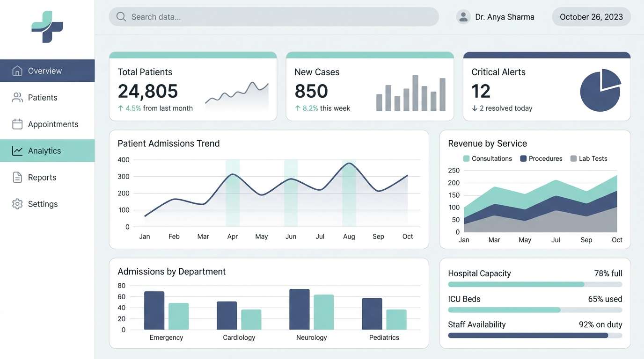Click the medical cross logo
This screenshot has width=644, height=359.
click(x=47, y=27)
